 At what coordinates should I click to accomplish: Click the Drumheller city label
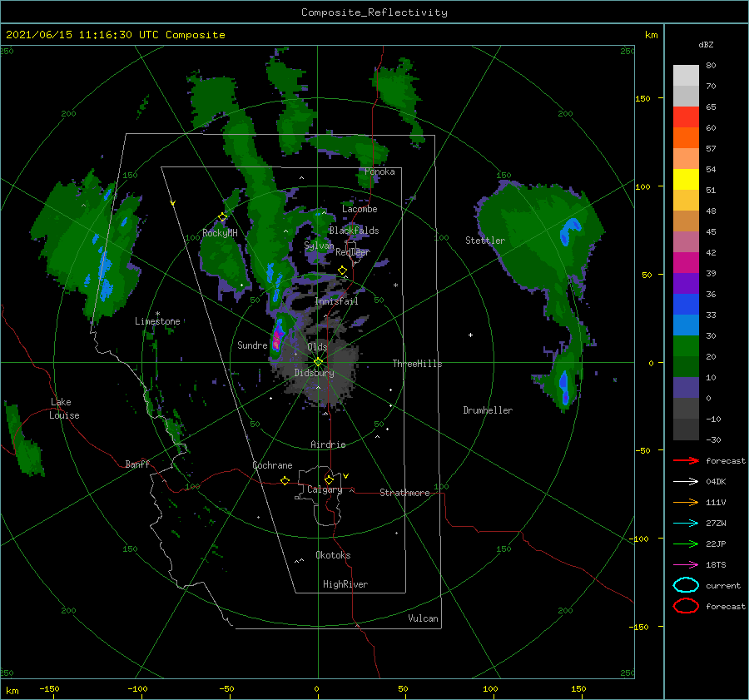pos(488,410)
